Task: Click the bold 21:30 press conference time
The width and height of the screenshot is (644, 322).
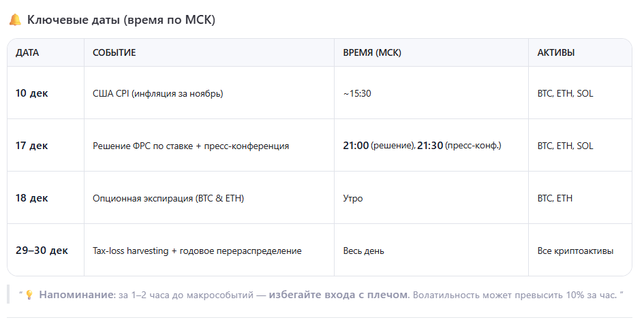Action: click(430, 146)
